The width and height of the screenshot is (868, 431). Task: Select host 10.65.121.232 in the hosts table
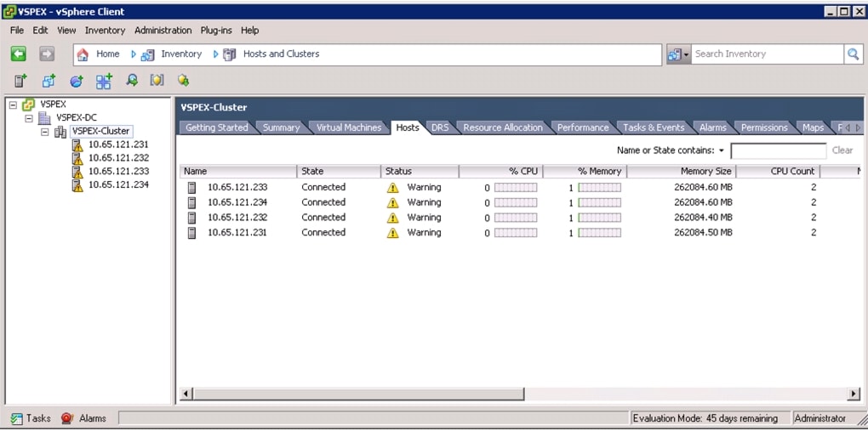pos(237,218)
